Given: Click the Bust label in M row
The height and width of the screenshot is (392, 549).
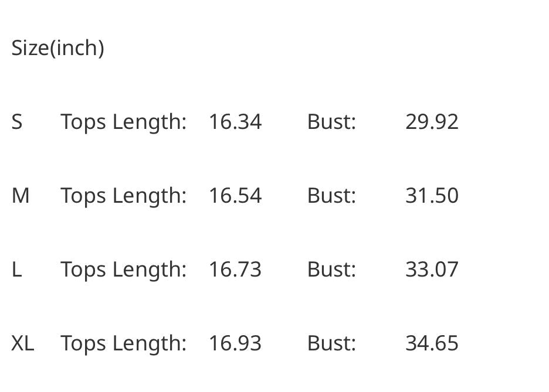Looking at the screenshot, I should 331,196.
